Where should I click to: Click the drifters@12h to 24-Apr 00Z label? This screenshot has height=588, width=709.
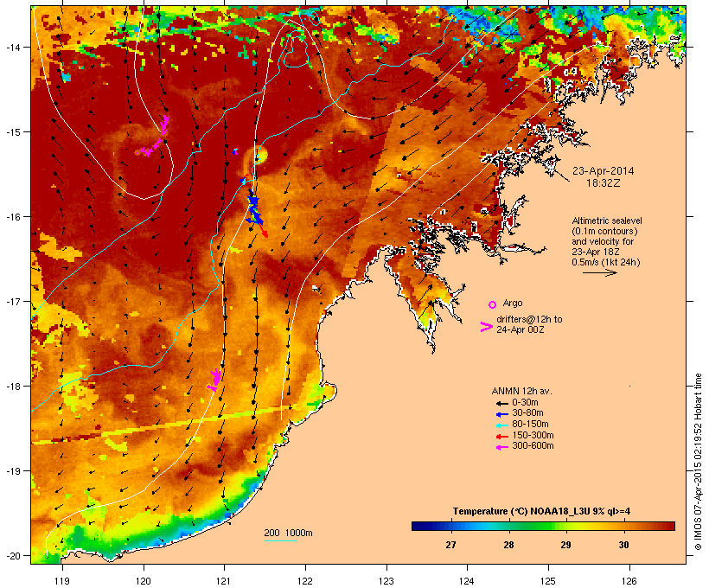[529, 324]
